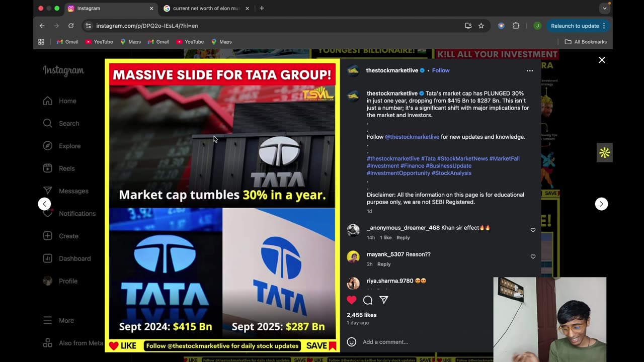
Task: Open riya.sharma.9780 profile
Action: pos(390,281)
